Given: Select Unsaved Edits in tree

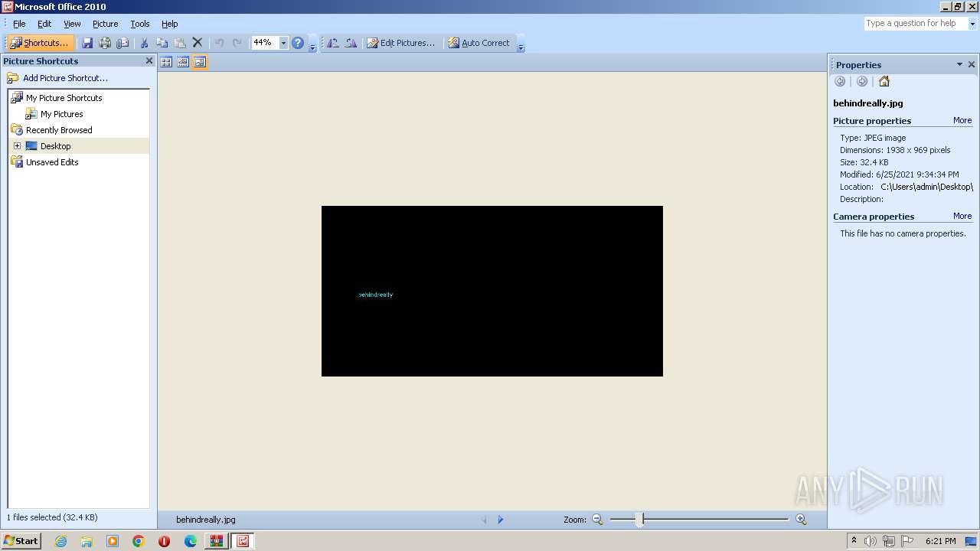Looking at the screenshot, I should pos(52,162).
